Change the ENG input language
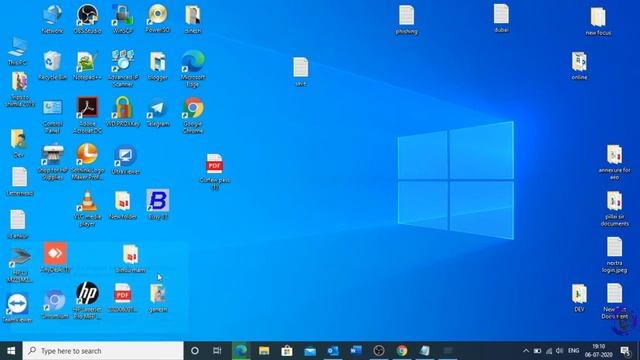 click(573, 351)
